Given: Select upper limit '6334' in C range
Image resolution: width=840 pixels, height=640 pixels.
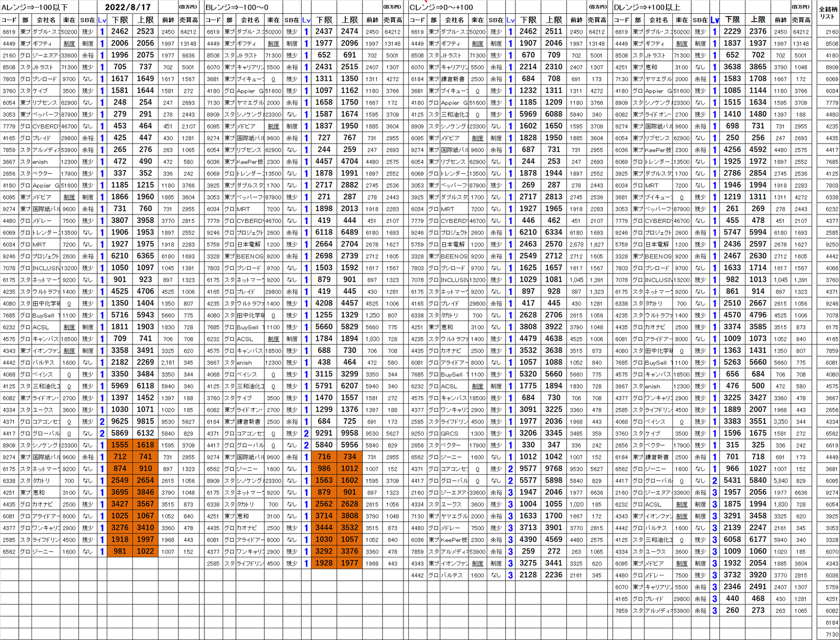Looking at the screenshot, I should [x=553, y=232].
